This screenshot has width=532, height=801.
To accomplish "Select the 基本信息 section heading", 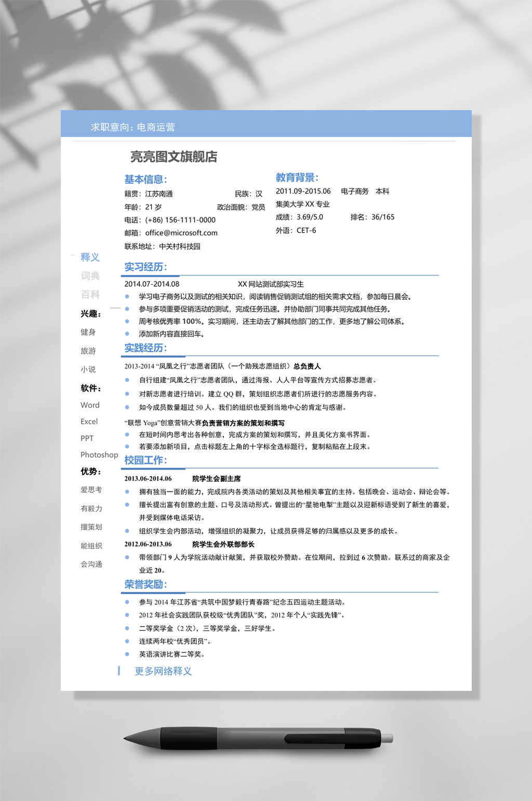I will pos(145,179).
